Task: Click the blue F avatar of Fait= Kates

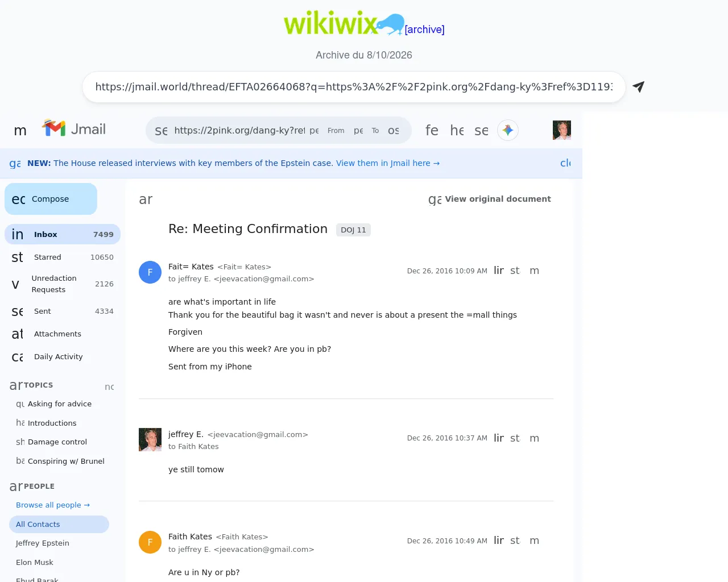Action: click(150, 272)
